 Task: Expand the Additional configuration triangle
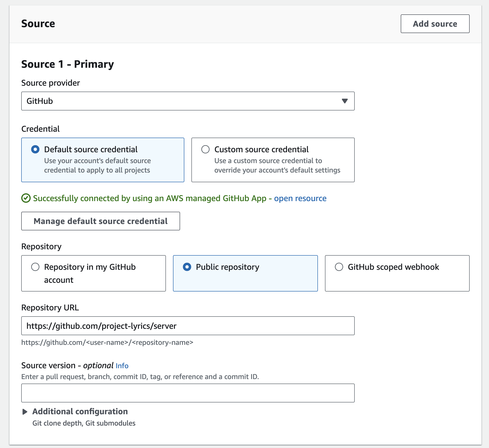(25, 412)
